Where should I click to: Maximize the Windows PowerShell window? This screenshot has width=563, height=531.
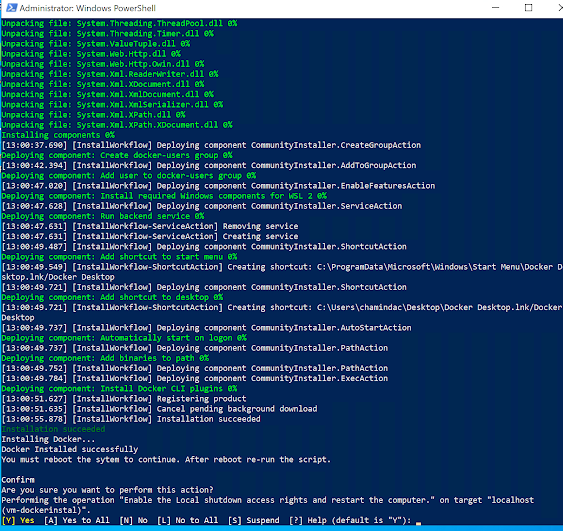(528, 8)
